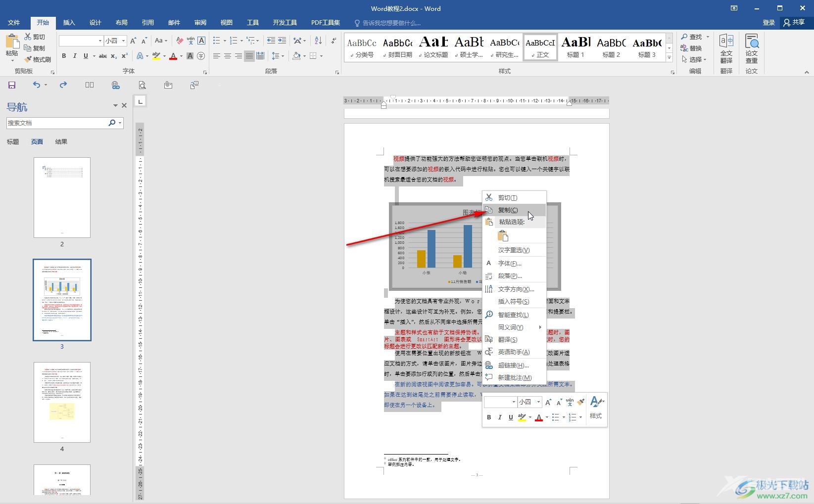Open 同义词(Y) submenu in context menu
814x504 pixels.
(x=515, y=327)
